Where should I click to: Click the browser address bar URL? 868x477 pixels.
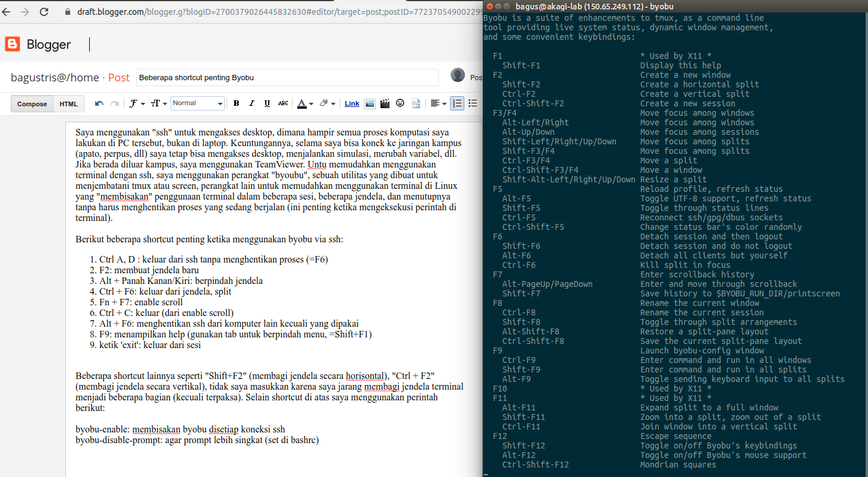(x=279, y=11)
